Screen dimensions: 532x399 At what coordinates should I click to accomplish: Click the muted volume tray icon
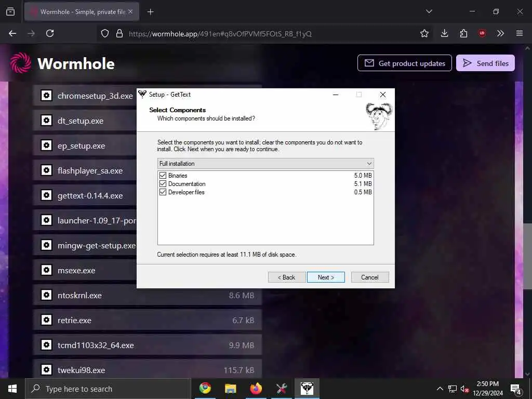coord(464,389)
